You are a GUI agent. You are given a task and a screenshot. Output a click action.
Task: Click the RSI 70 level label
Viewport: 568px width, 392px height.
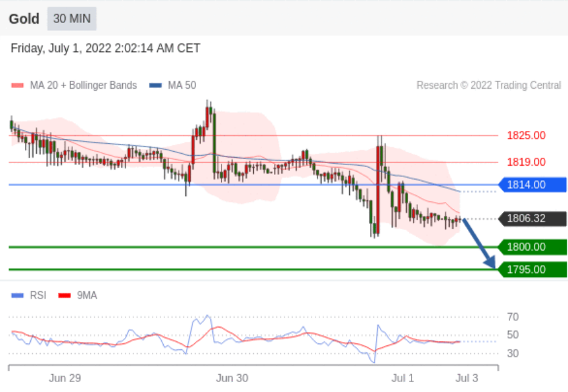[513, 317]
